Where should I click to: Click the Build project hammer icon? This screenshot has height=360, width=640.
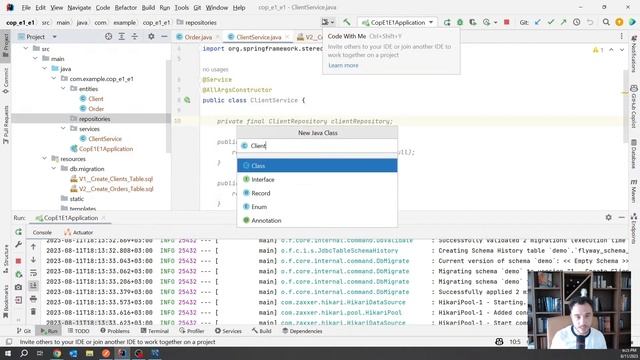pos(347,22)
